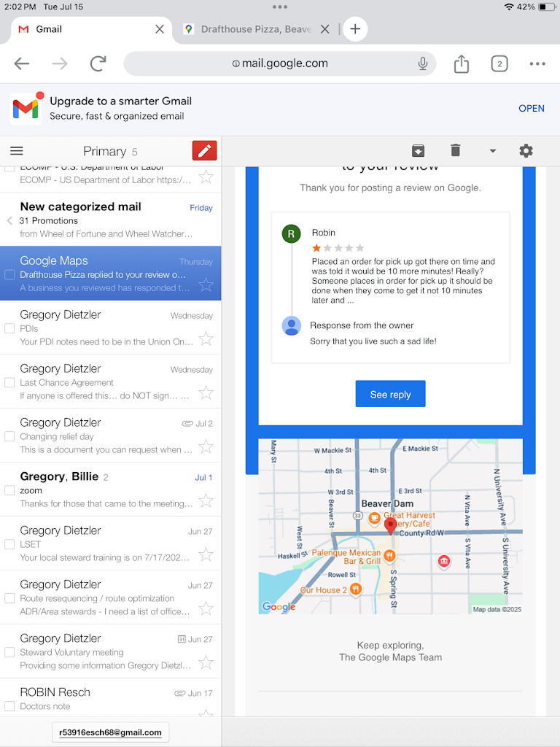The height and width of the screenshot is (747, 560).
Task: Switch to the Gmail browser tab
Action: 90,29
